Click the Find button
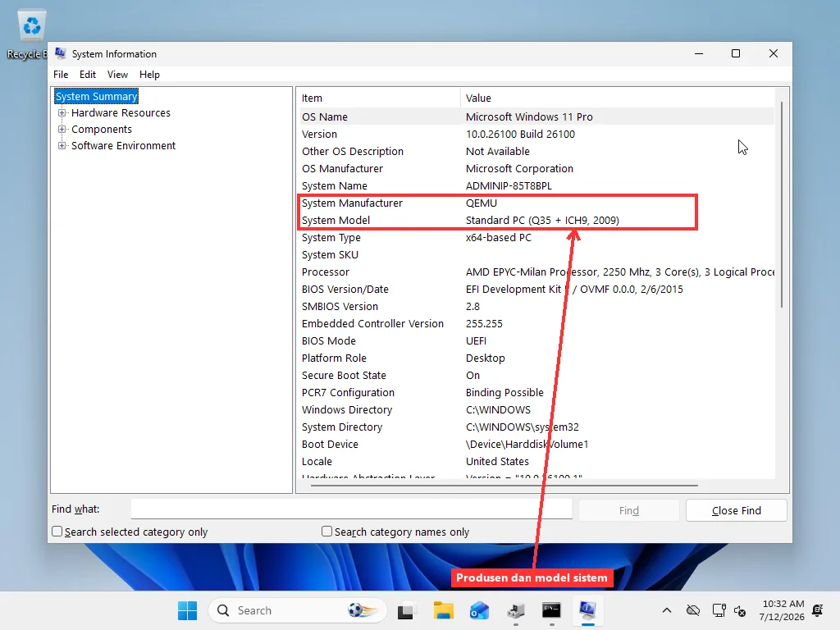The width and height of the screenshot is (840, 630). (x=629, y=510)
